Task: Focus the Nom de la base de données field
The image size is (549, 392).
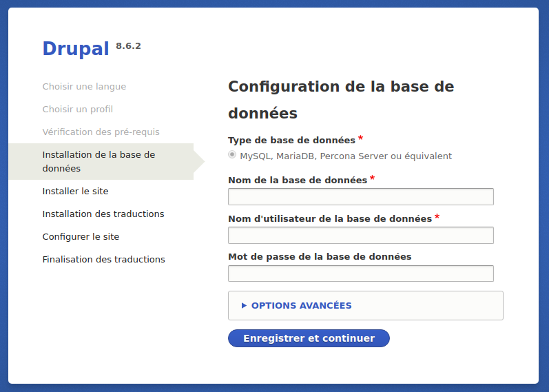Action: click(x=360, y=196)
